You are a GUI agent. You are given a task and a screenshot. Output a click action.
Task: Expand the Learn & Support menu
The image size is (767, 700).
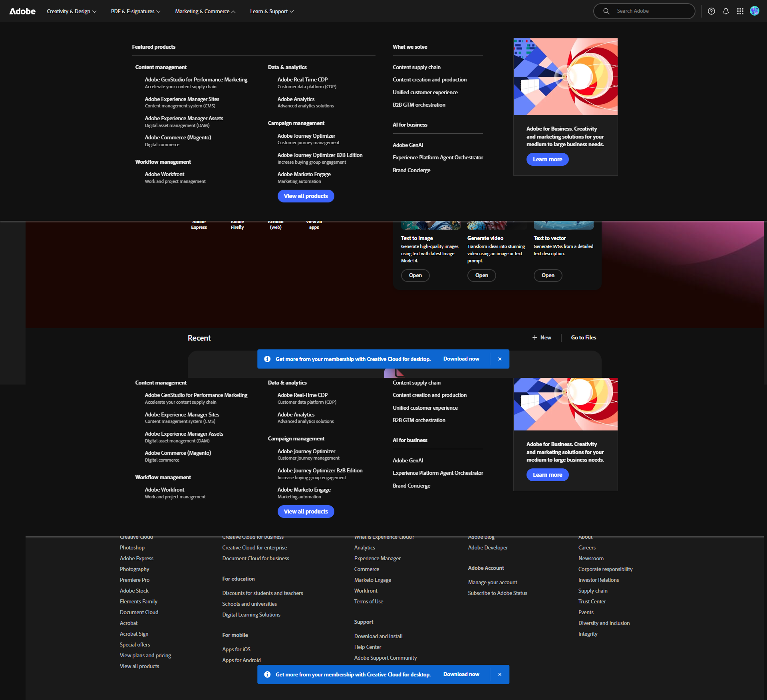pos(272,11)
